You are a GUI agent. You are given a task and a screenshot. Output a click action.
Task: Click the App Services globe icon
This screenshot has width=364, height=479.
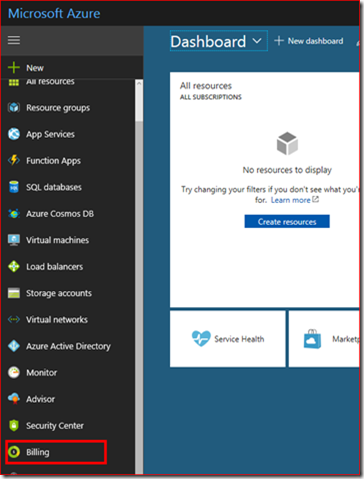[x=14, y=134]
